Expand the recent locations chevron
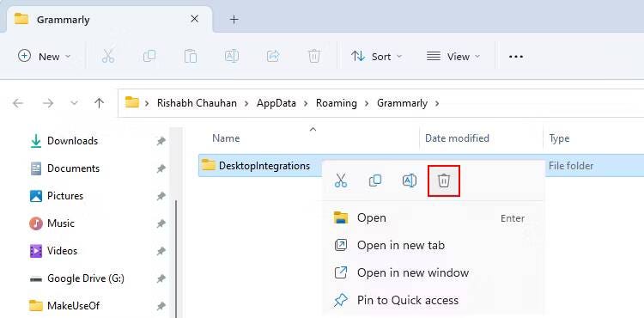644x318 pixels. coord(75,103)
